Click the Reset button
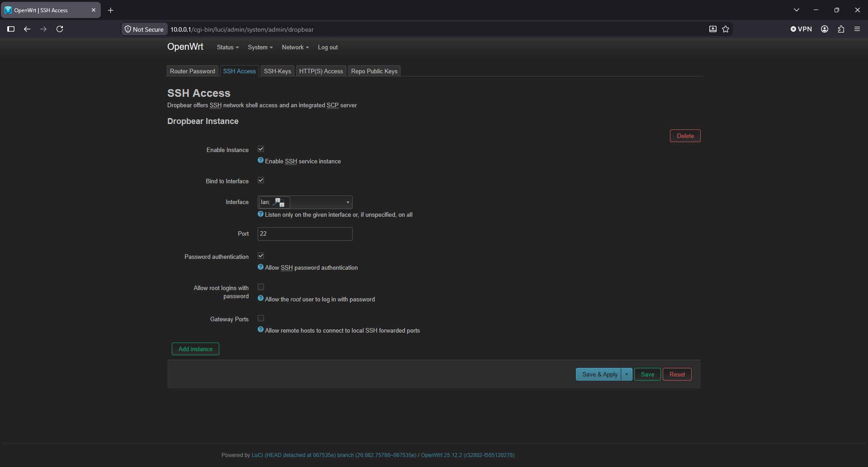 pos(677,374)
